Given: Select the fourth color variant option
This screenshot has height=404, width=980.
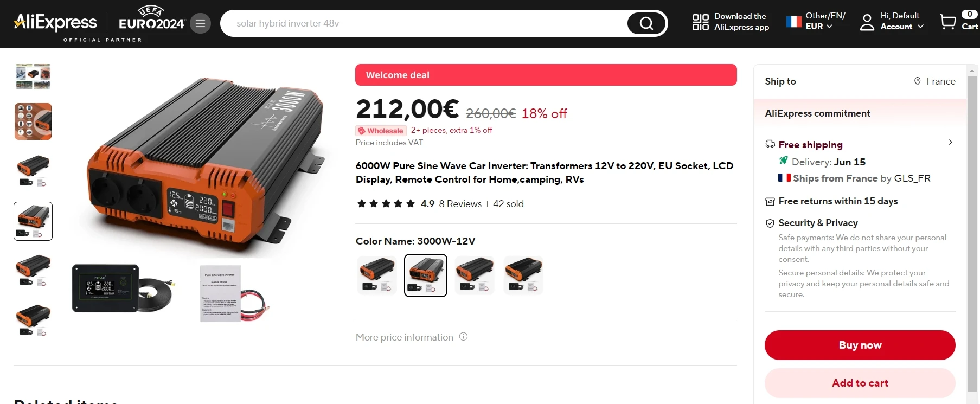Looking at the screenshot, I should click(523, 275).
